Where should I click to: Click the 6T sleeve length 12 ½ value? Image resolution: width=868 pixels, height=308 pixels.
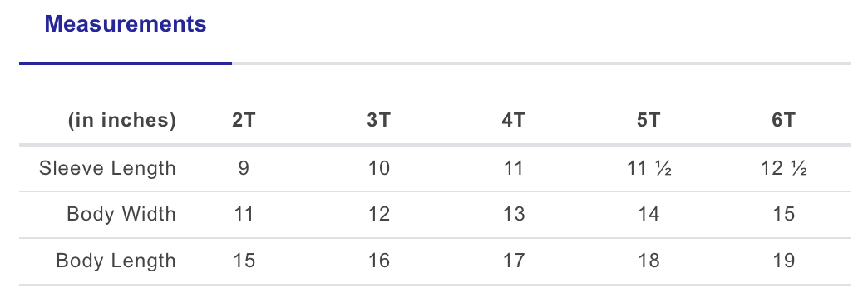(784, 168)
